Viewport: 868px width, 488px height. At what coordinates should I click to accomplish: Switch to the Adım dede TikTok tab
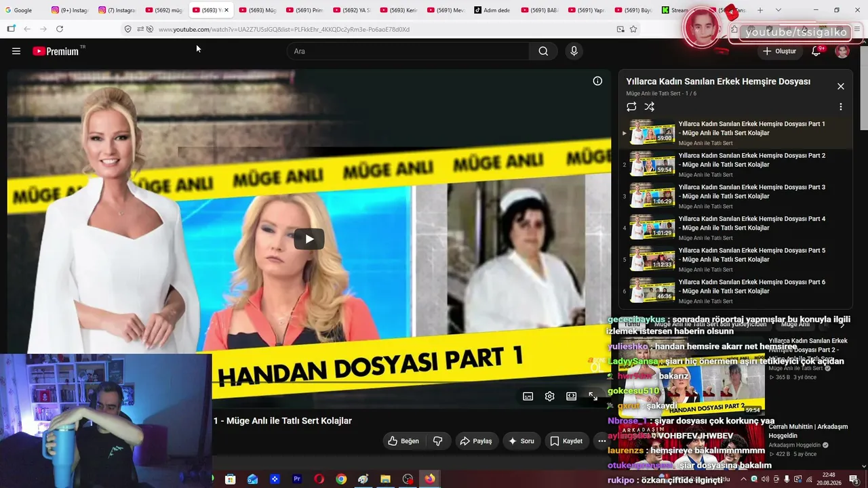[493, 10]
